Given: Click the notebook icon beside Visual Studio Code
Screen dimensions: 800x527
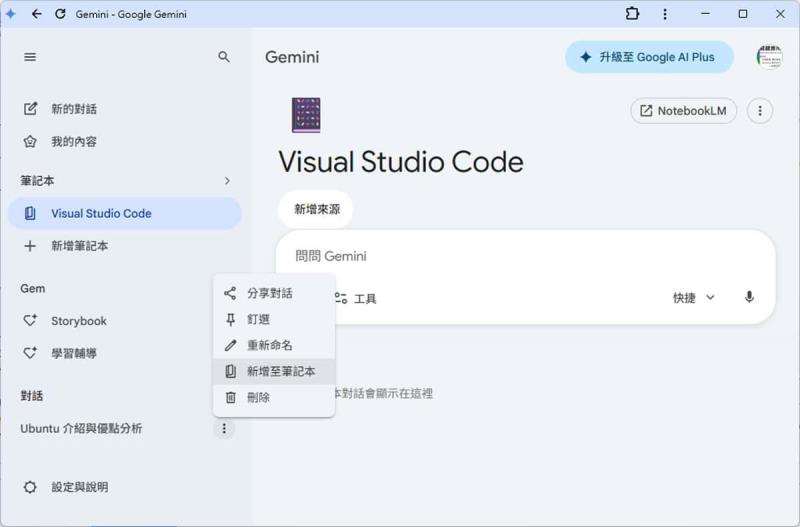Looking at the screenshot, I should click(30, 213).
